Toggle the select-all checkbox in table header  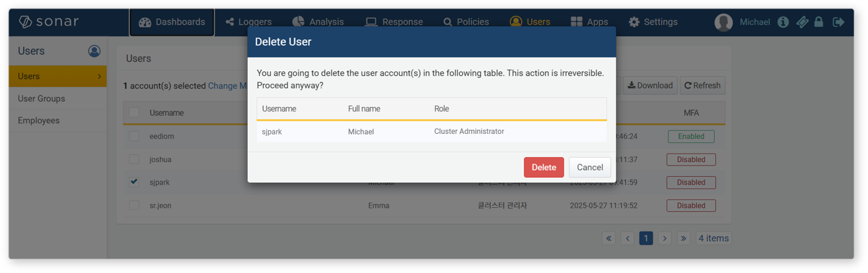pyautogui.click(x=134, y=112)
